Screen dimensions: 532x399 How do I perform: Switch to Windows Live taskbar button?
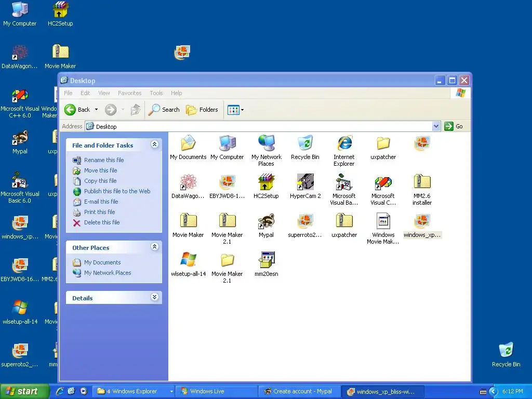218,391
